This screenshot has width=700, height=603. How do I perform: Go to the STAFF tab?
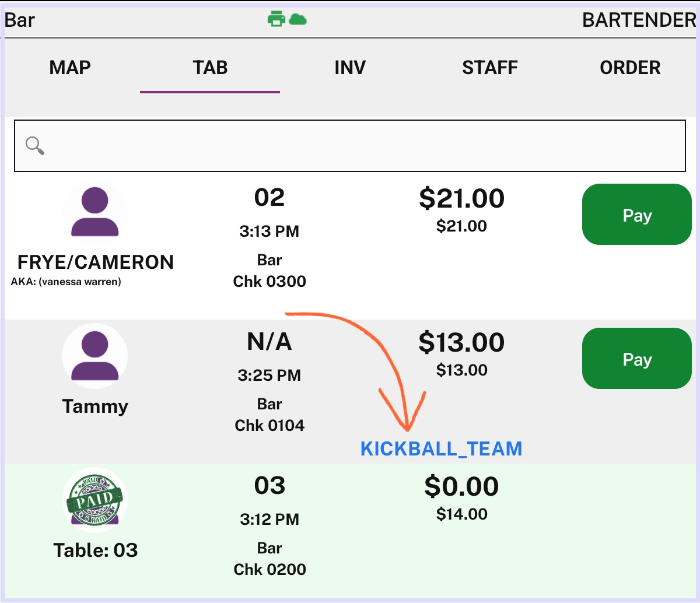pos(490,68)
